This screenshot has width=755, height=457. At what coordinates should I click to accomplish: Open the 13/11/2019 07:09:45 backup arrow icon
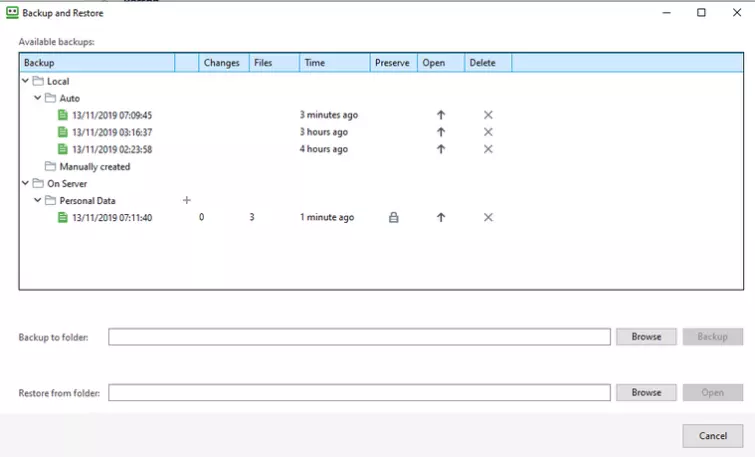point(440,115)
